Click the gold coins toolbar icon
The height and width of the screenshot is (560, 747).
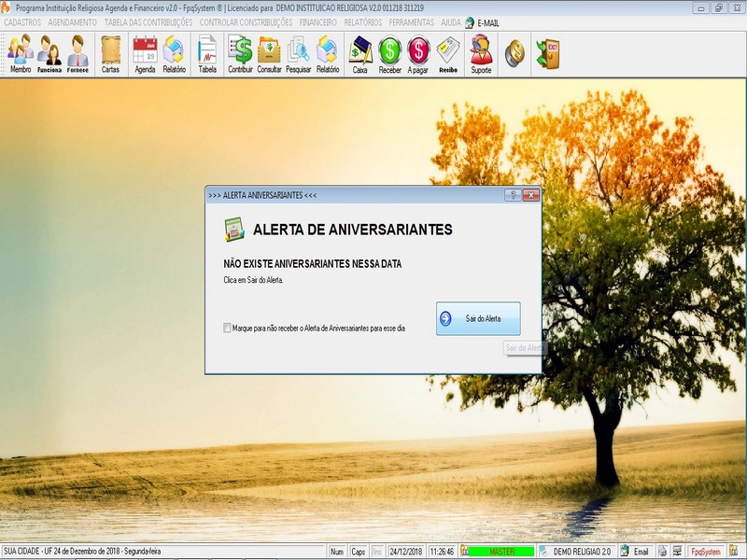[x=514, y=53]
